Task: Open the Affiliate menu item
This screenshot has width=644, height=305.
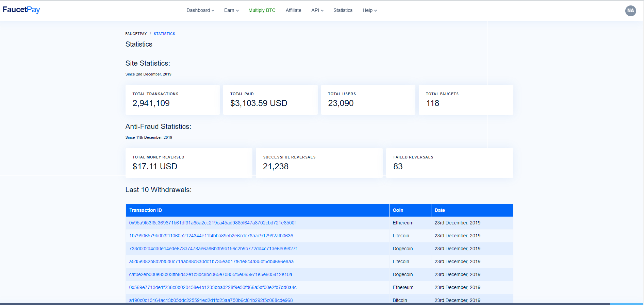Action: coord(293,11)
